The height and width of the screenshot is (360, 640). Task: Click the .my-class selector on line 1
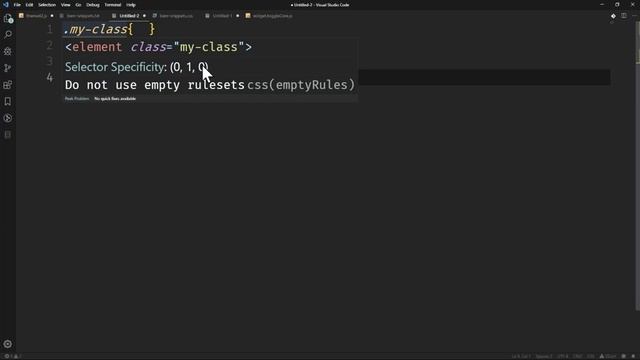click(x=96, y=29)
